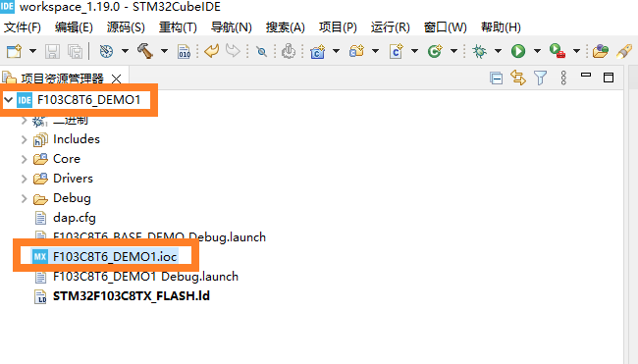
Task: Open dropdown beside the build configuration icon
Action: [x=125, y=51]
